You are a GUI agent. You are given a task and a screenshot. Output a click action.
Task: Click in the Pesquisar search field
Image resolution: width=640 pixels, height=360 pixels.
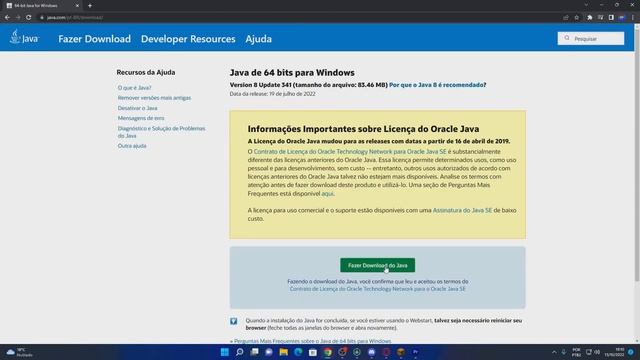(x=591, y=38)
